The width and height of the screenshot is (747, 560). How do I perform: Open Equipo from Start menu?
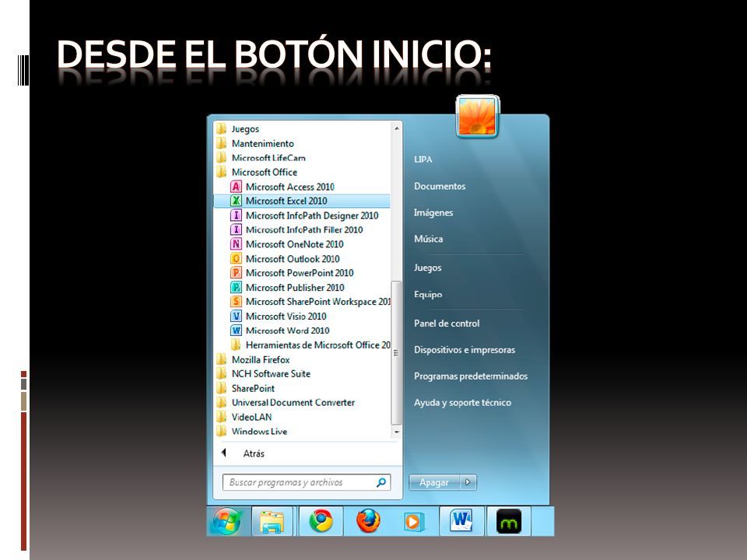pyautogui.click(x=428, y=294)
